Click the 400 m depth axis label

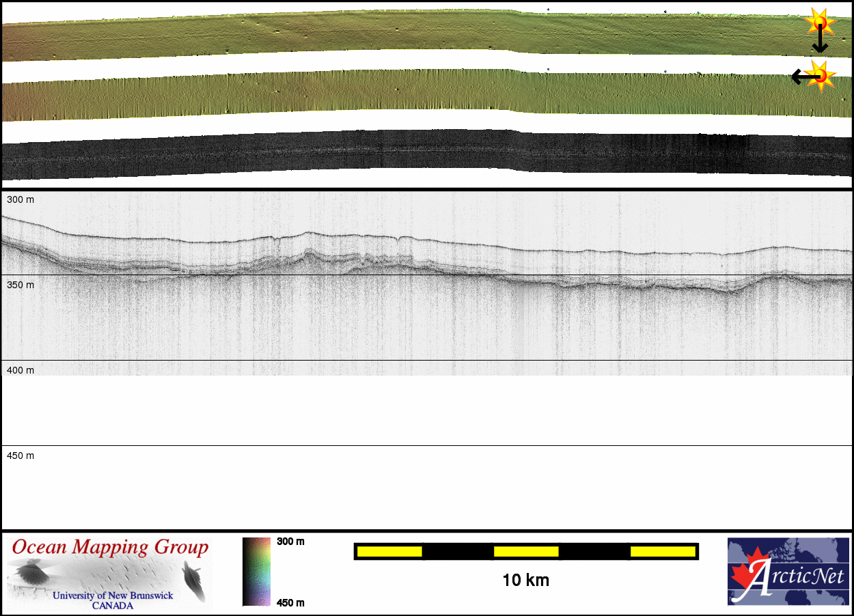20,370
